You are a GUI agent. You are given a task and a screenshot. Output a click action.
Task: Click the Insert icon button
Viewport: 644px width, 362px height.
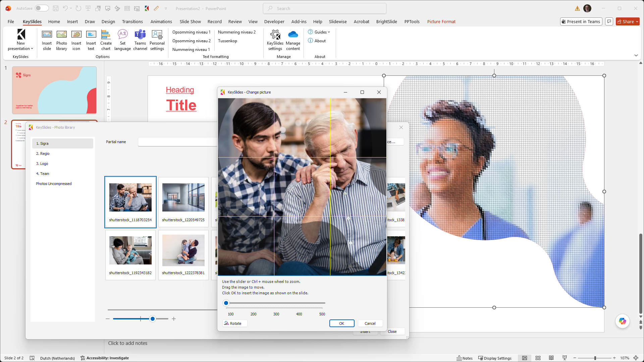click(76, 40)
